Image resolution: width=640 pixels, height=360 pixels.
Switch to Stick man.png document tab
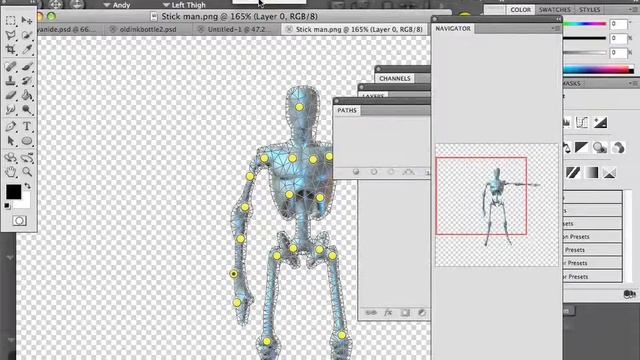[x=359, y=29]
